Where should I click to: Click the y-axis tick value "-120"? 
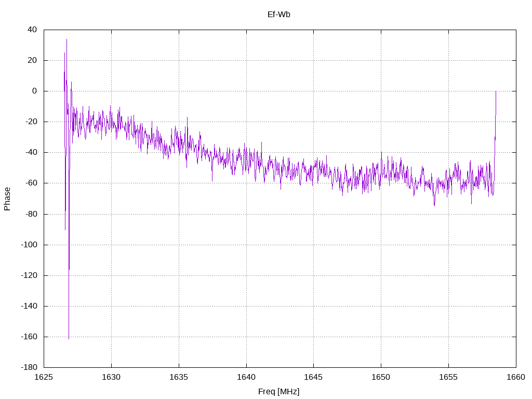[x=29, y=275]
